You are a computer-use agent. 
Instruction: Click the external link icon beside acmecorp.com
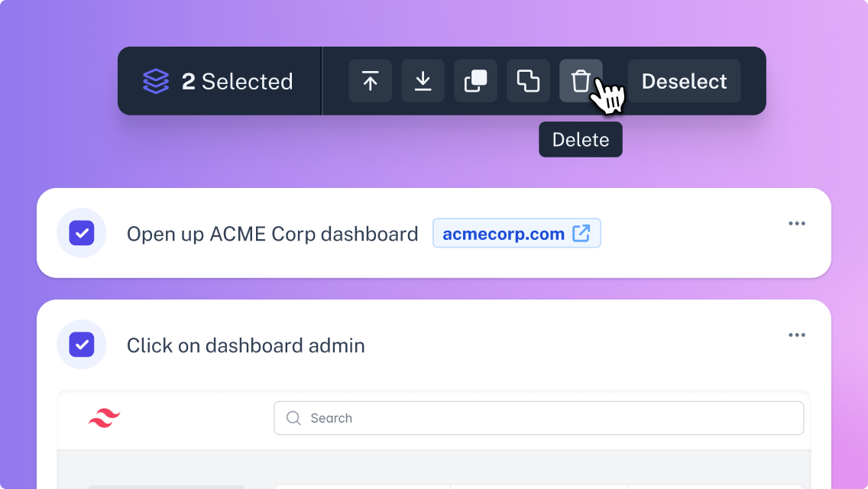pyautogui.click(x=581, y=233)
